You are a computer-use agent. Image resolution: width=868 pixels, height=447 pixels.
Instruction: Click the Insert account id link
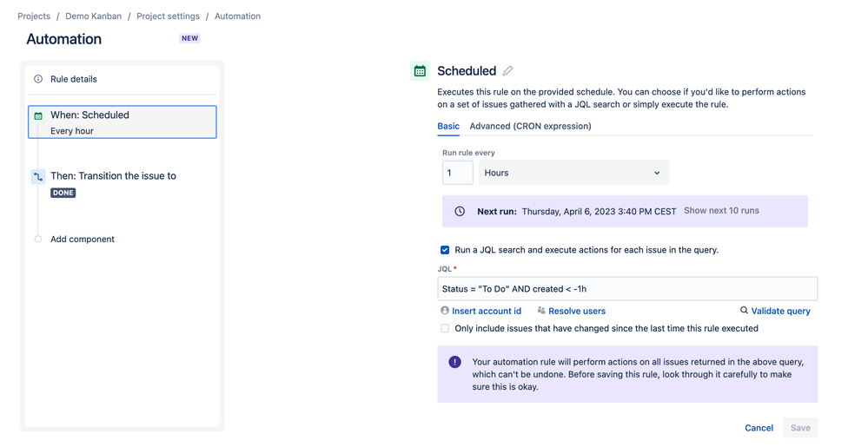(x=487, y=311)
